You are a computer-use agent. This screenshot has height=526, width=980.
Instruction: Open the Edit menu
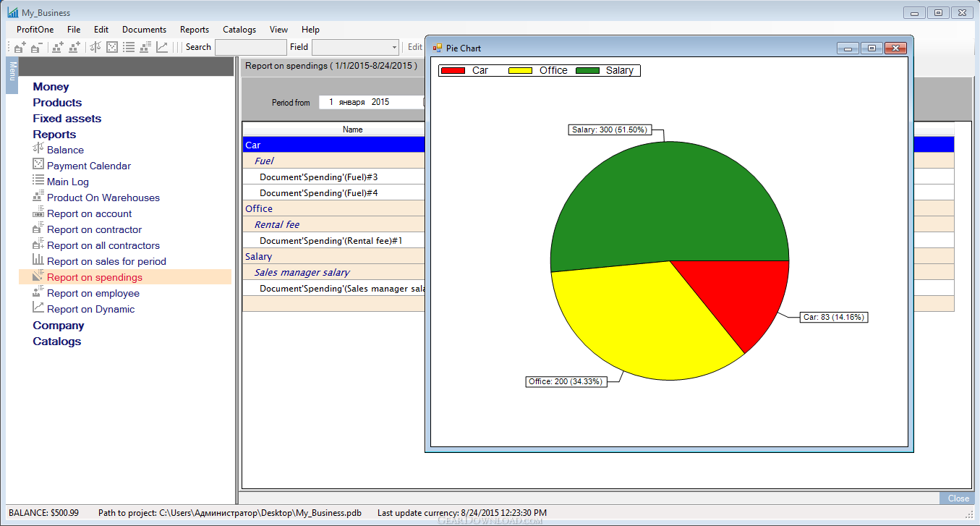click(x=101, y=30)
